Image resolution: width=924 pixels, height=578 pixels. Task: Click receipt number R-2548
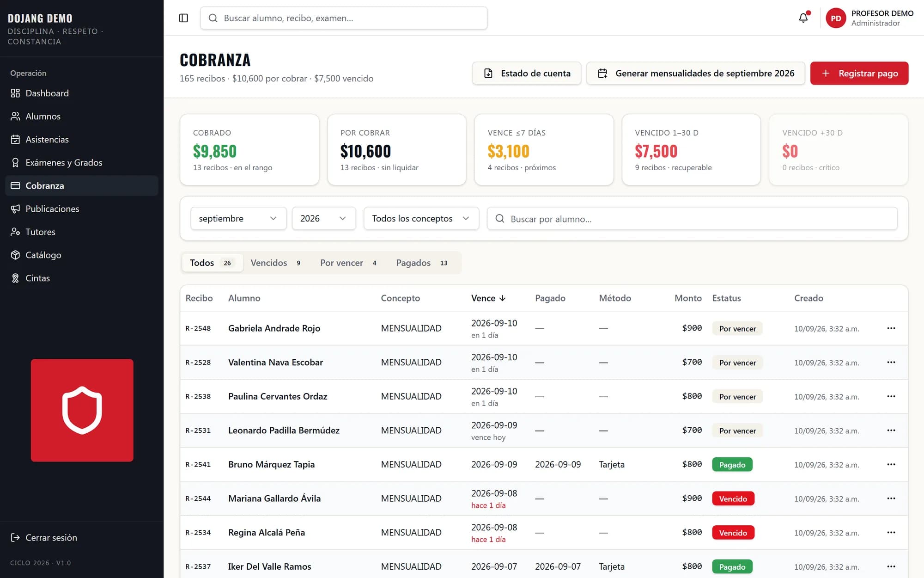coord(198,328)
